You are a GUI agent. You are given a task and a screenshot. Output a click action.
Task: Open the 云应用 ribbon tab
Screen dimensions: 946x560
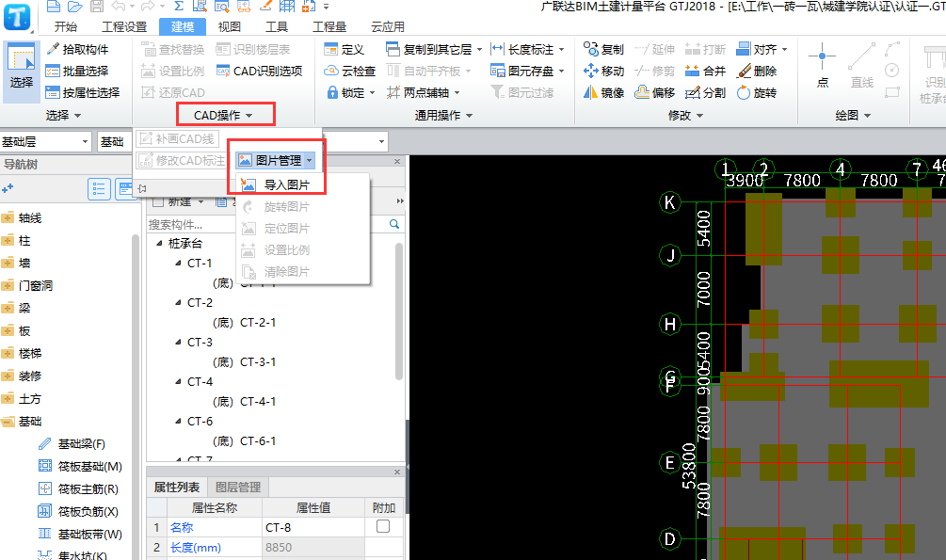[387, 26]
